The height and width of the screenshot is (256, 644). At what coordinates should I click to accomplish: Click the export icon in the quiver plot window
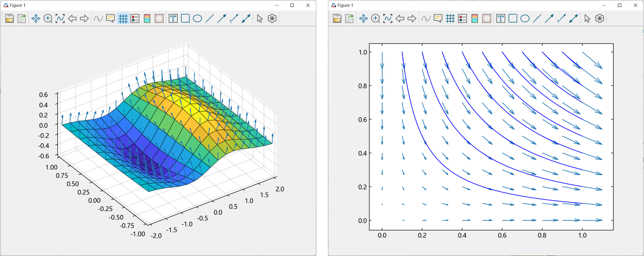(349, 18)
